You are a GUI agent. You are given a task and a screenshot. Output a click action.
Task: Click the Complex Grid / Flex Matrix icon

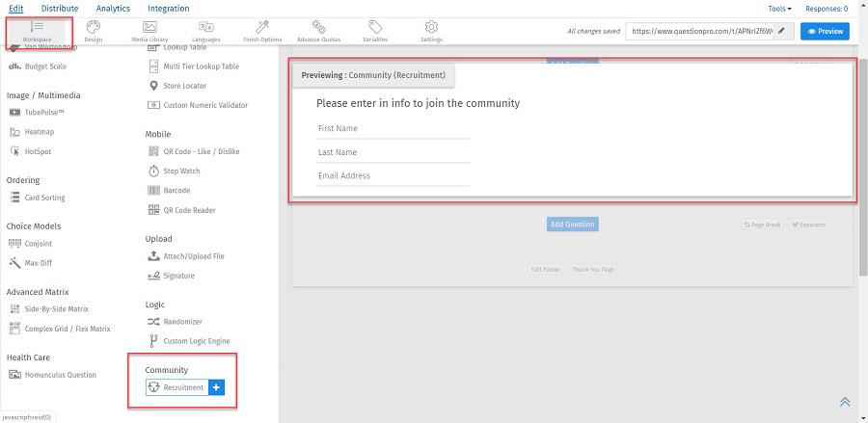[14, 329]
